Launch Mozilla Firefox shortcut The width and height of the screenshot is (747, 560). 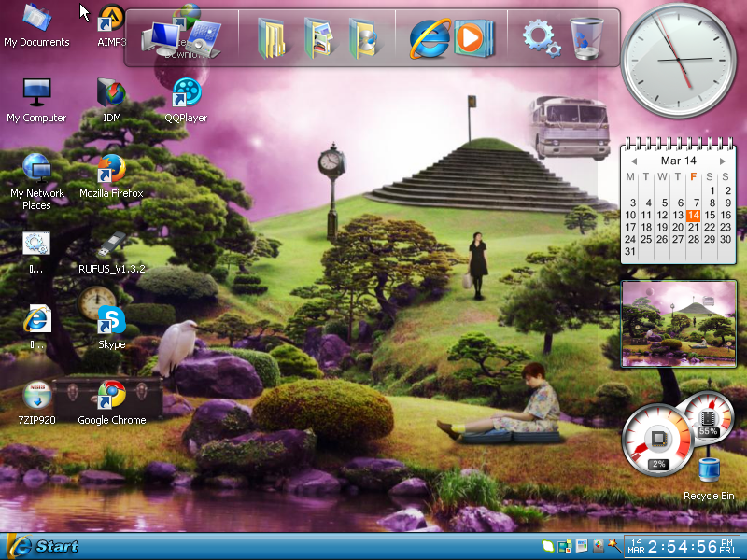pyautogui.click(x=111, y=176)
